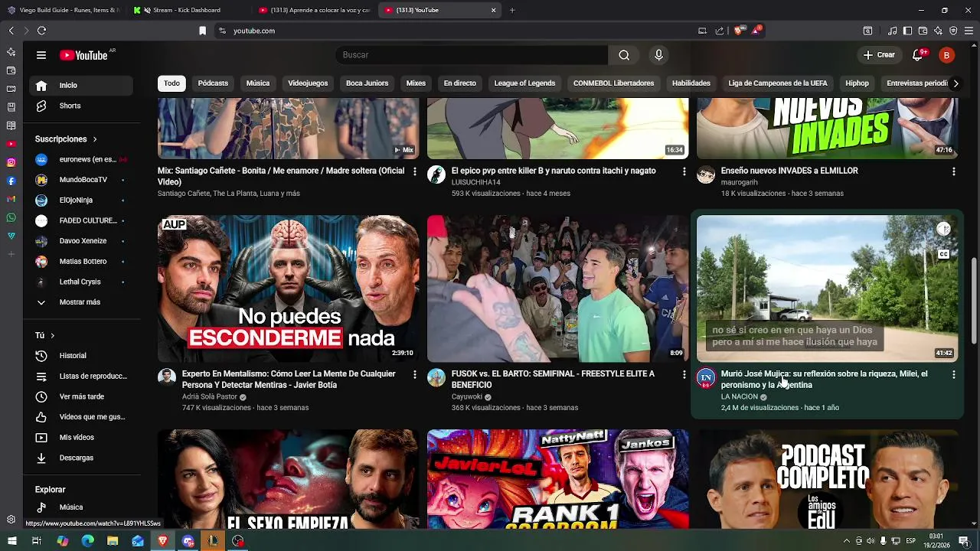Select the Boca Juniors chip
980x551 pixels.
coord(367,83)
